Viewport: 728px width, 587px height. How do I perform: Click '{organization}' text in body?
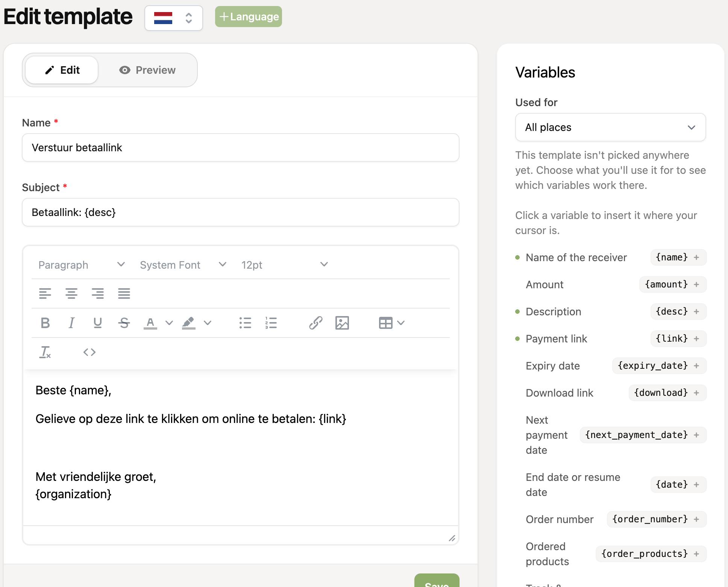click(x=73, y=494)
